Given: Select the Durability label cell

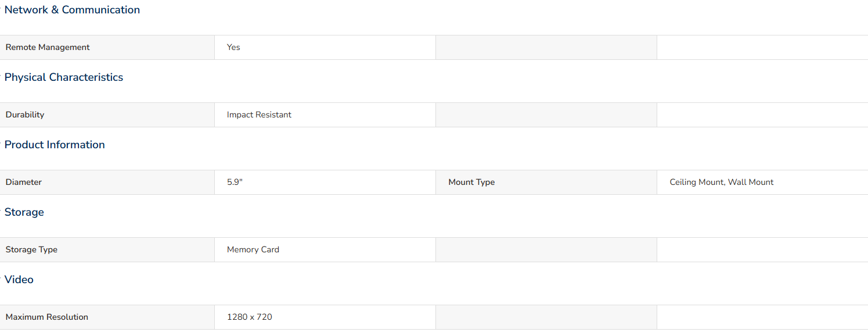Looking at the screenshot, I should (x=107, y=115).
